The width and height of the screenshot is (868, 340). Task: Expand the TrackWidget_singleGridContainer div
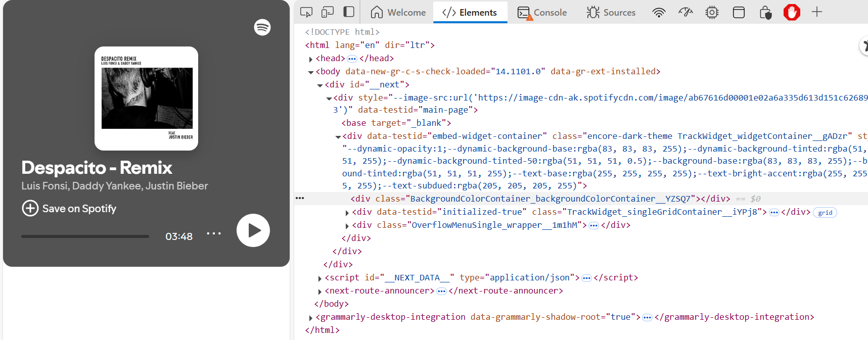pos(347,213)
